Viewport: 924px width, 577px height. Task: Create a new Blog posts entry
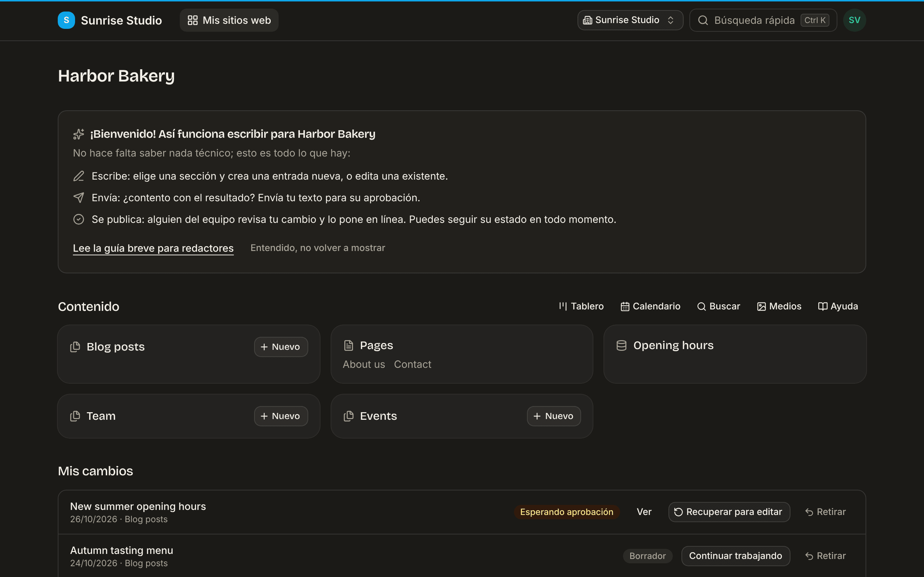pyautogui.click(x=281, y=347)
